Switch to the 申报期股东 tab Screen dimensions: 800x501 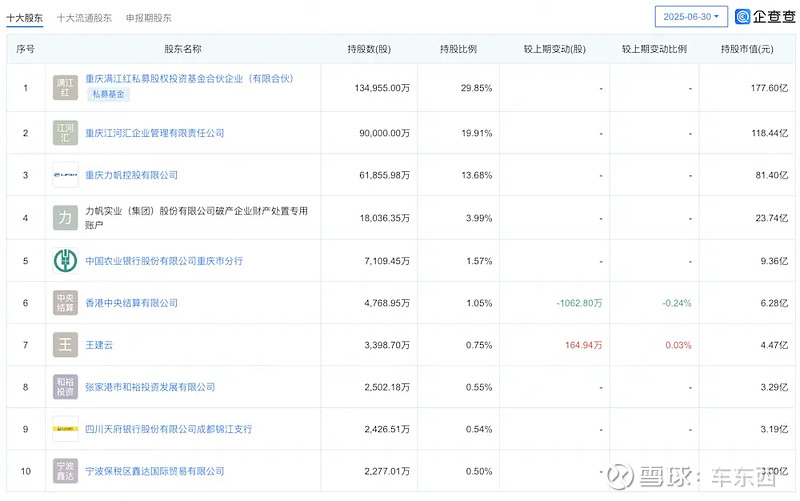point(148,18)
